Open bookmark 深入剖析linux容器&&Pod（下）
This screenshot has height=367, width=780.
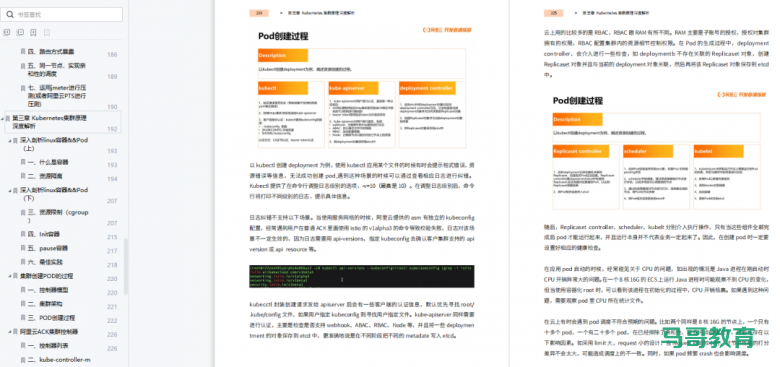coord(54,194)
